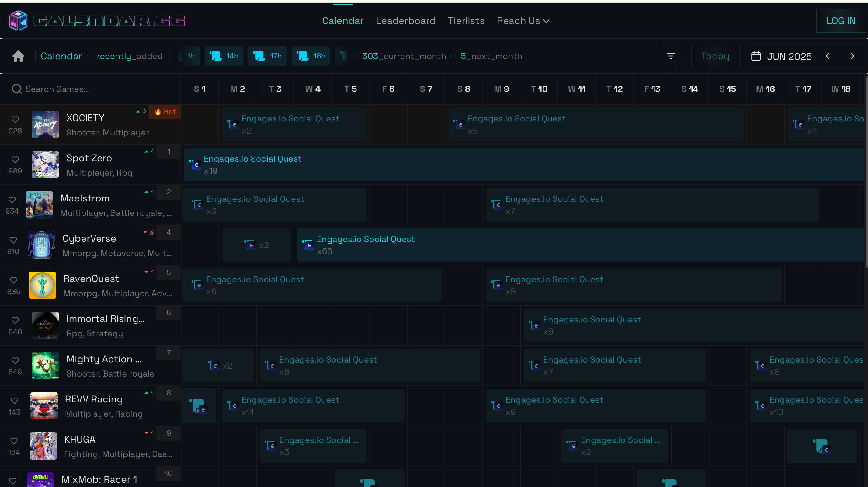Click the Calendar.gg dice logo

coord(19,21)
